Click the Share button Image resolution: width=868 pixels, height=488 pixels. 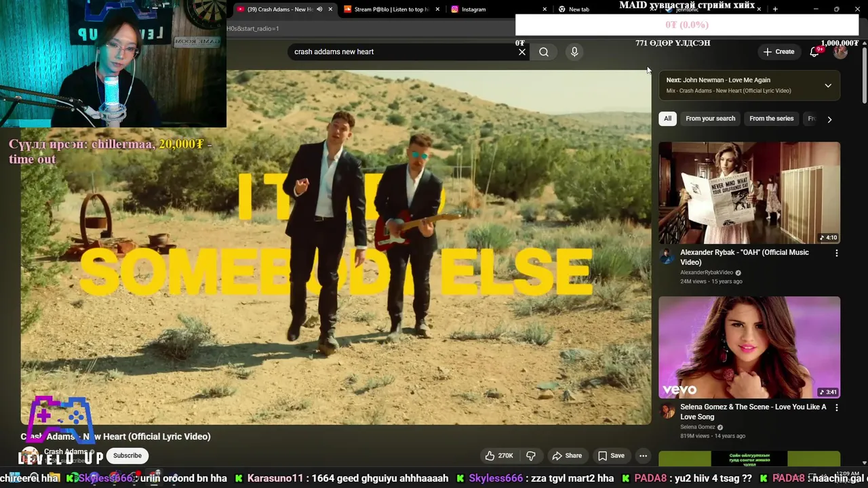(x=567, y=455)
